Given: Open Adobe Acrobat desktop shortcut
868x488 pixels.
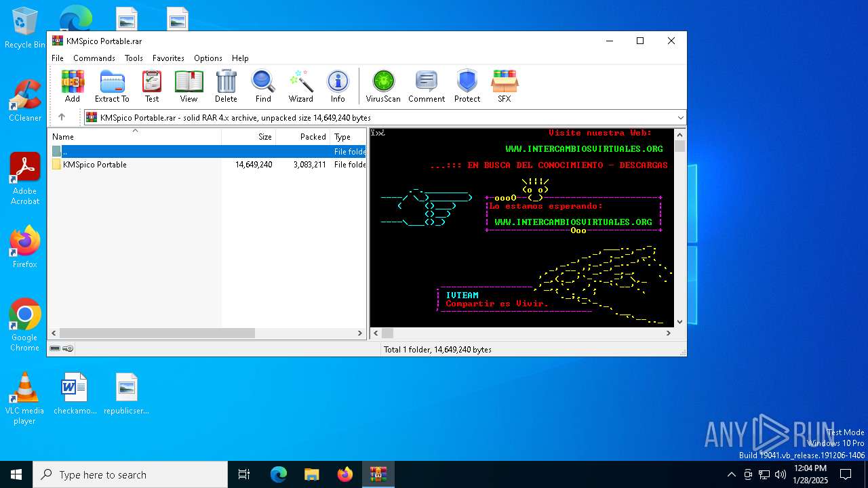Looking at the screenshot, I should (x=24, y=179).
